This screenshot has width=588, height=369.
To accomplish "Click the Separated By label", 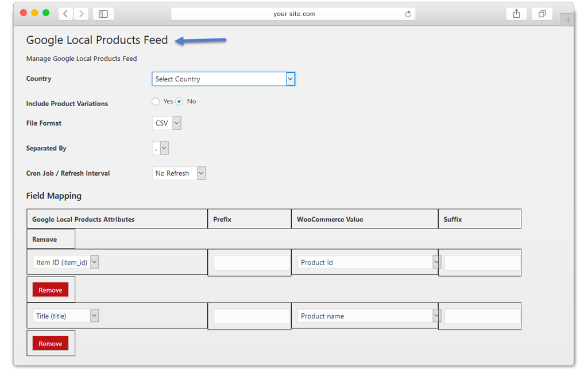I will coord(46,148).
